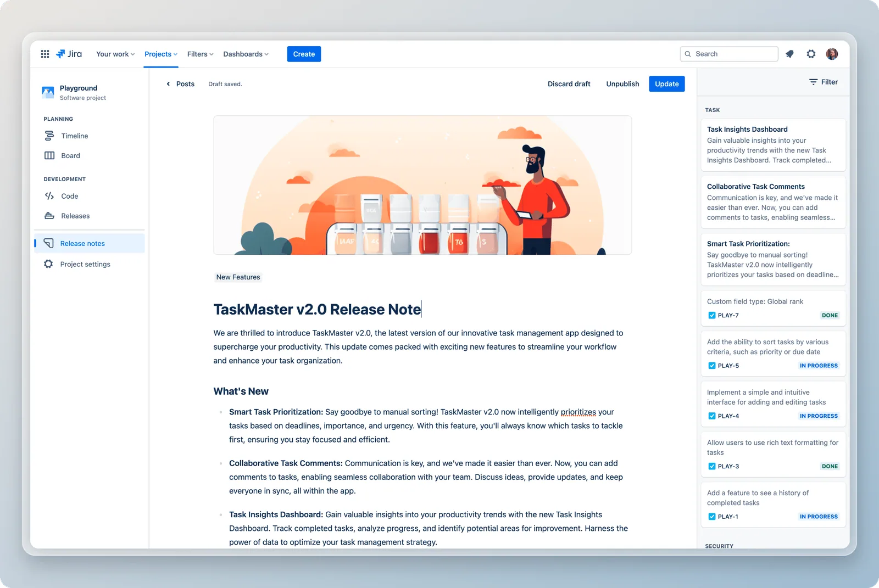Viewport: 879px width, 588px height.
Task: Click the Playground project avatar
Action: pos(48,92)
